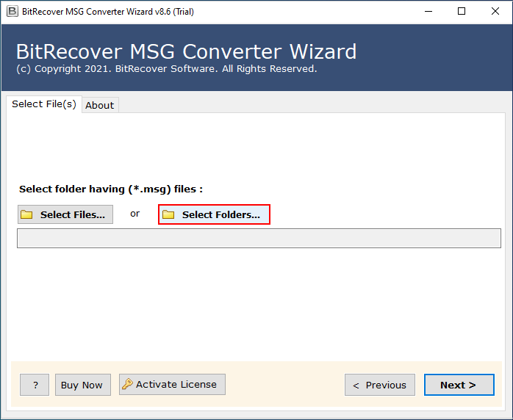This screenshot has width=513, height=420.
Task: Click the BitRecover app icon in title bar
Action: coord(12,12)
